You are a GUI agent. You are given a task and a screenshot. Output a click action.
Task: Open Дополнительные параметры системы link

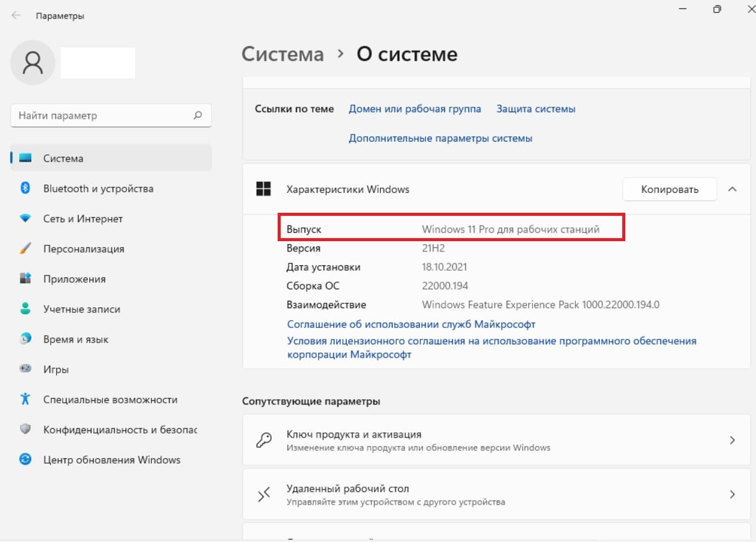click(440, 138)
